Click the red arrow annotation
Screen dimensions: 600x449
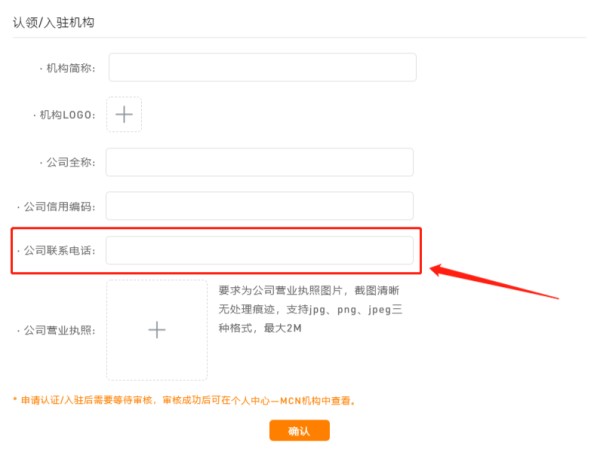pos(494,281)
